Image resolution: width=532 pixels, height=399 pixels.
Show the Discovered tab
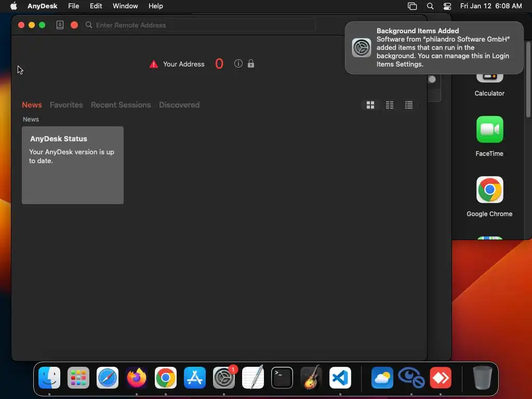pyautogui.click(x=179, y=105)
